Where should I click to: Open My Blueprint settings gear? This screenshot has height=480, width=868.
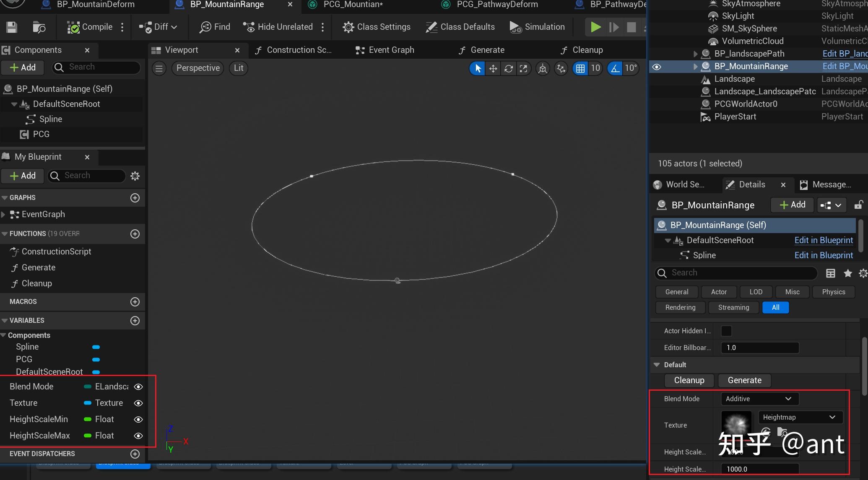click(x=135, y=176)
